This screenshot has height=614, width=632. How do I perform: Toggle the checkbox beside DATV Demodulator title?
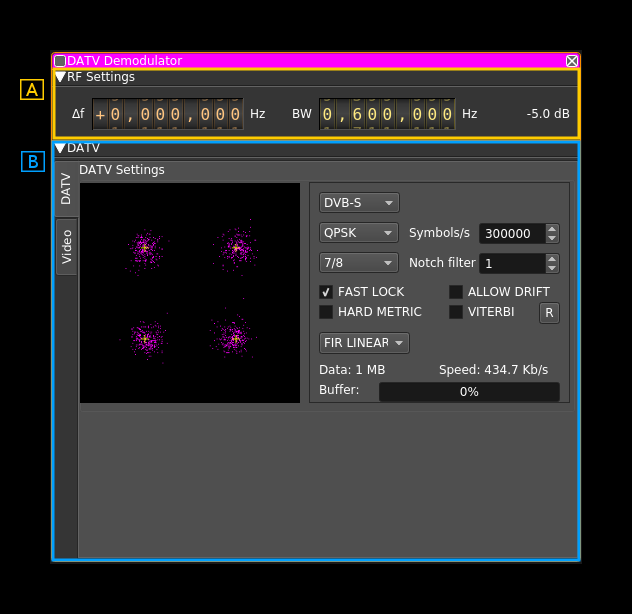(x=60, y=61)
